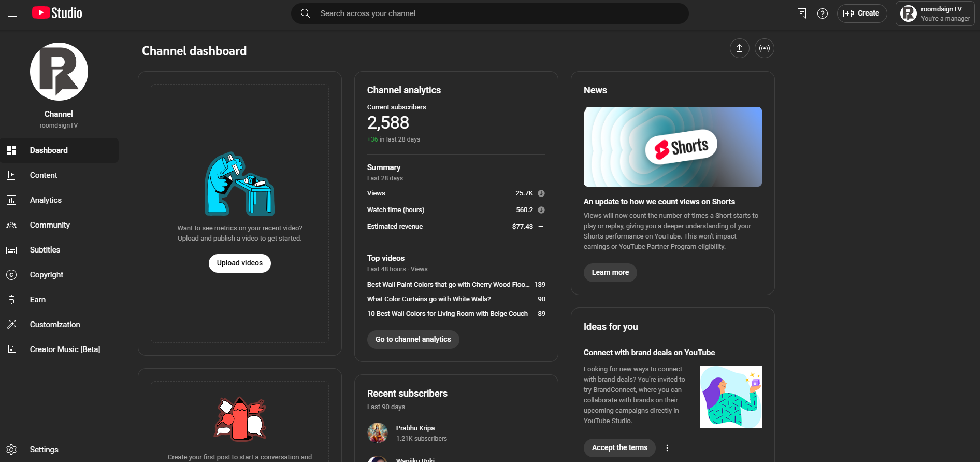Open What Color Curtains go with White Walls
The width and height of the screenshot is (980, 462).
pos(429,299)
